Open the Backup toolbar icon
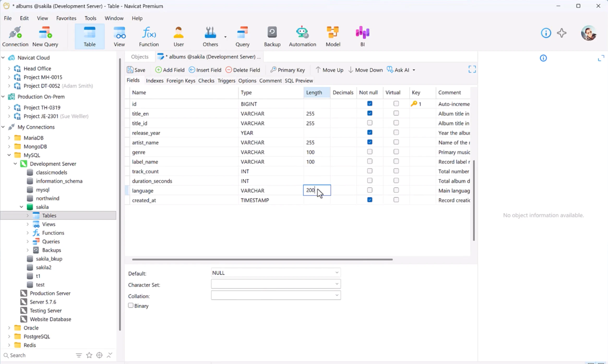Viewport: 608px width, 364px height. pyautogui.click(x=272, y=37)
